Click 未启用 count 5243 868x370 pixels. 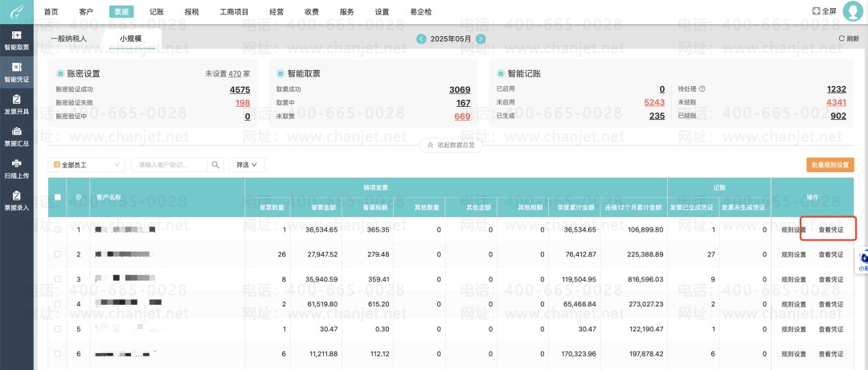click(x=654, y=102)
